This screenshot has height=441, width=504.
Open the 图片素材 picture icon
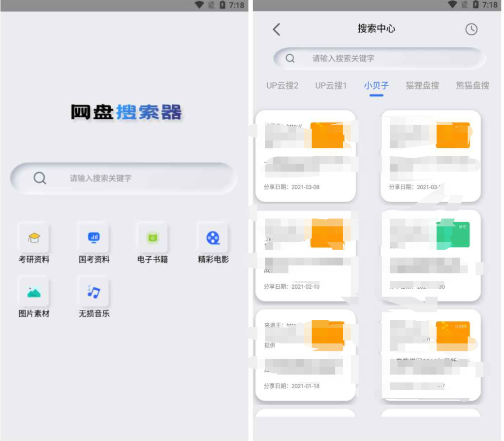click(34, 292)
